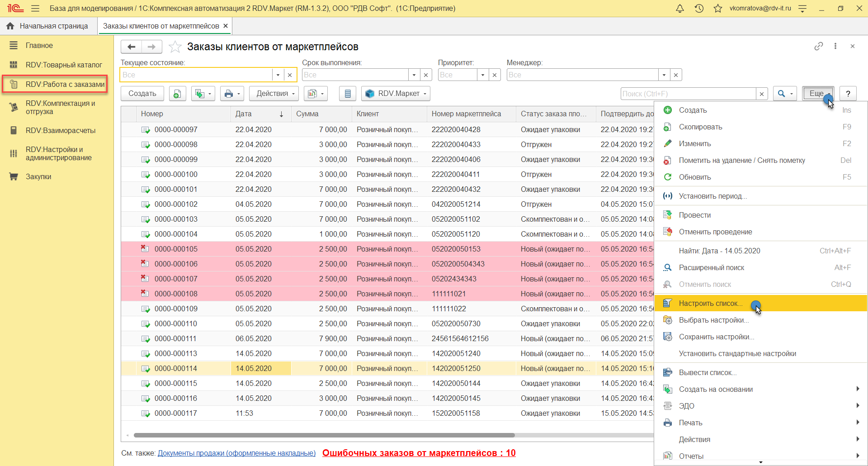The image size is (868, 466).
Task: Add page to favorites star icon
Action: [175, 47]
